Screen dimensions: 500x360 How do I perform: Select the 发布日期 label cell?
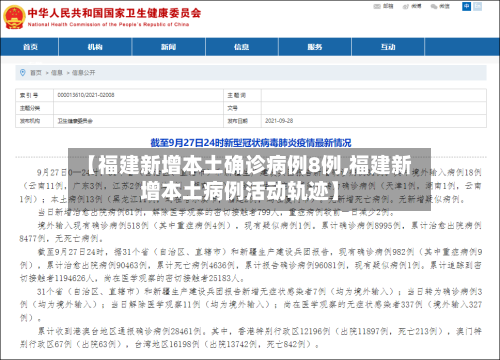(242, 121)
